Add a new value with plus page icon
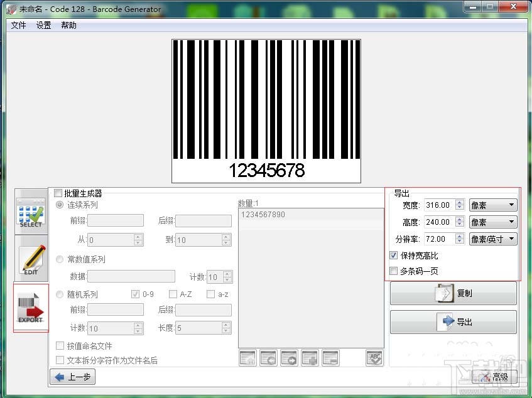The height and width of the screenshot is (398, 532). tap(310, 357)
